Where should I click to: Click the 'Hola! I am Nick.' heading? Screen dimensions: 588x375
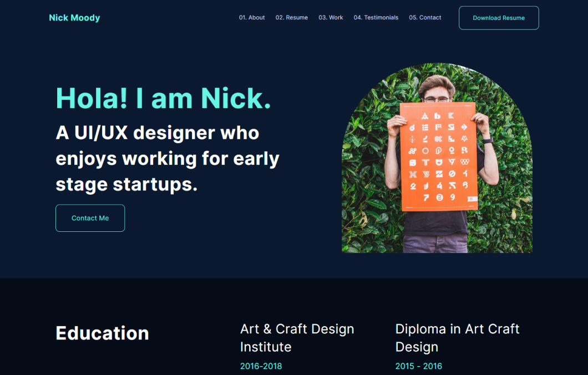coord(163,98)
